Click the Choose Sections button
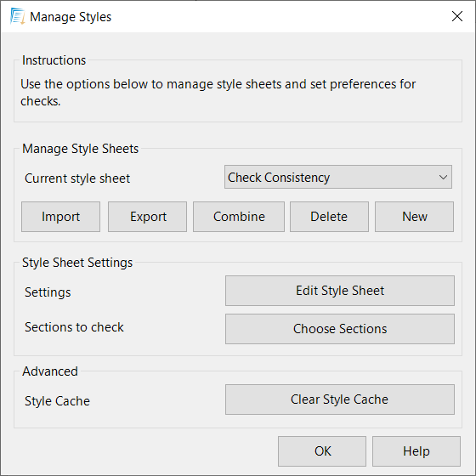This screenshot has height=476, width=476. coord(340,329)
